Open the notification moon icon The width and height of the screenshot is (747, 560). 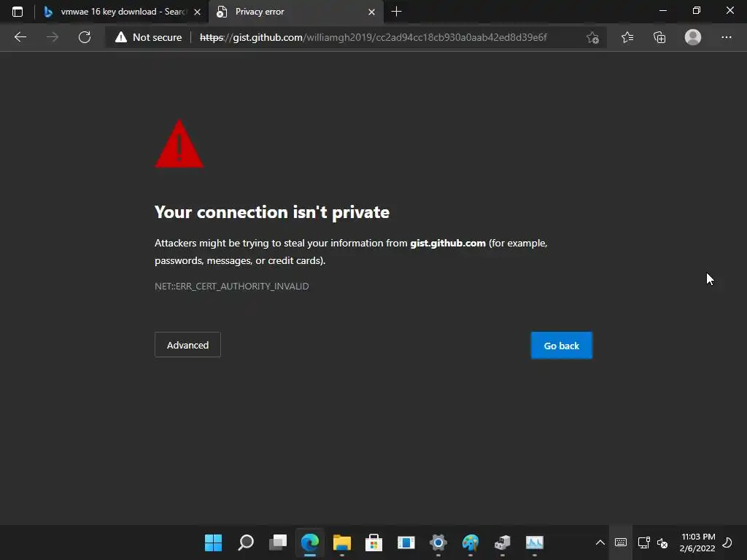coord(727,542)
